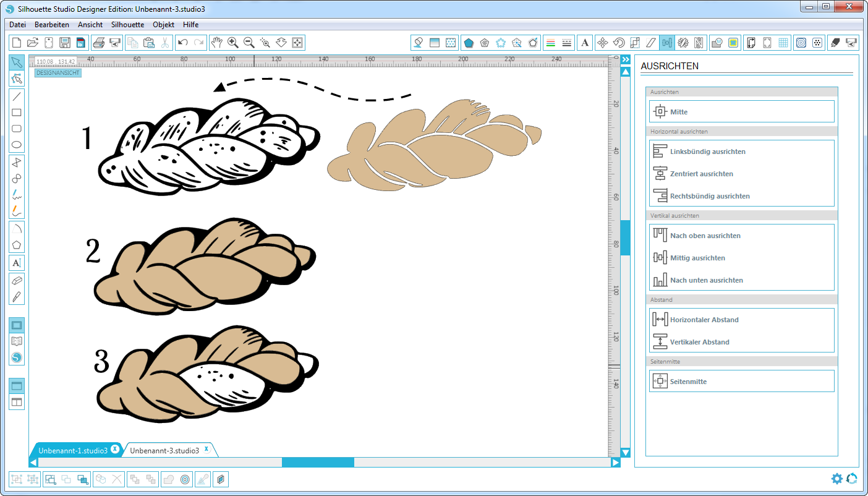Click the Zoom In magnifier icon

[233, 43]
